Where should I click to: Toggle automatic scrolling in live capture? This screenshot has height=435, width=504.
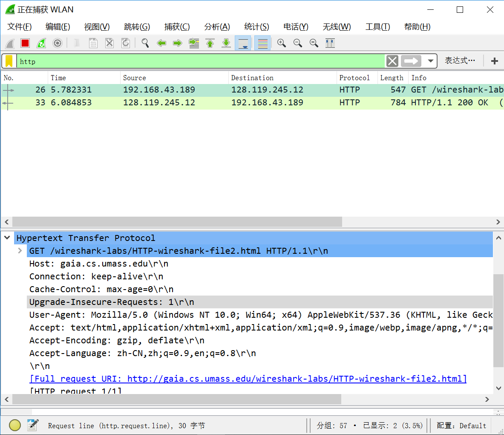pyautogui.click(x=243, y=43)
